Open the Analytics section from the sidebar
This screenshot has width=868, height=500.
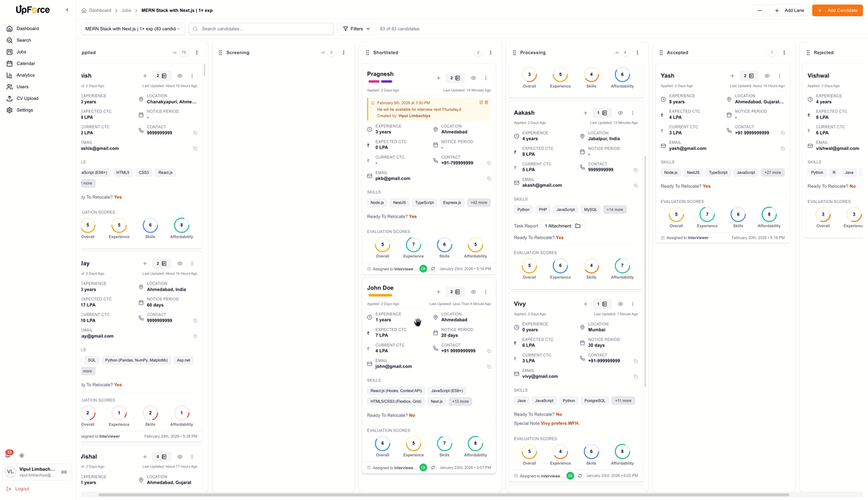click(x=25, y=74)
